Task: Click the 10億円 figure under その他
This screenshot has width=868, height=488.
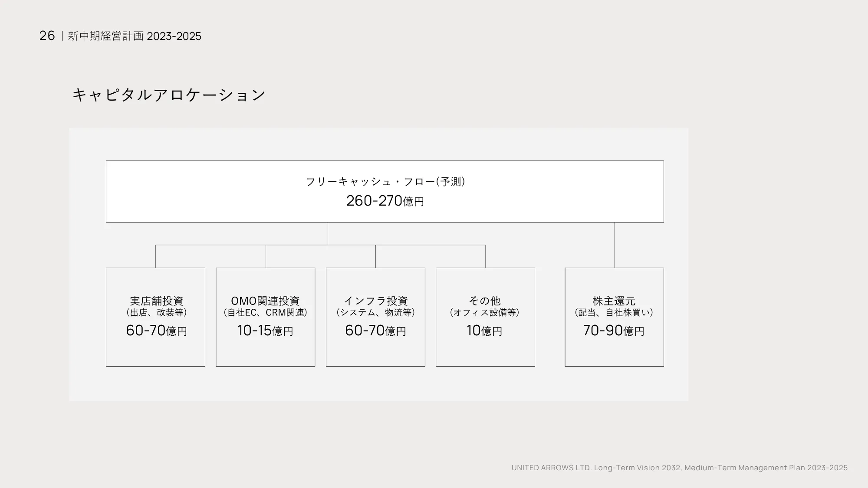Action: (484, 331)
